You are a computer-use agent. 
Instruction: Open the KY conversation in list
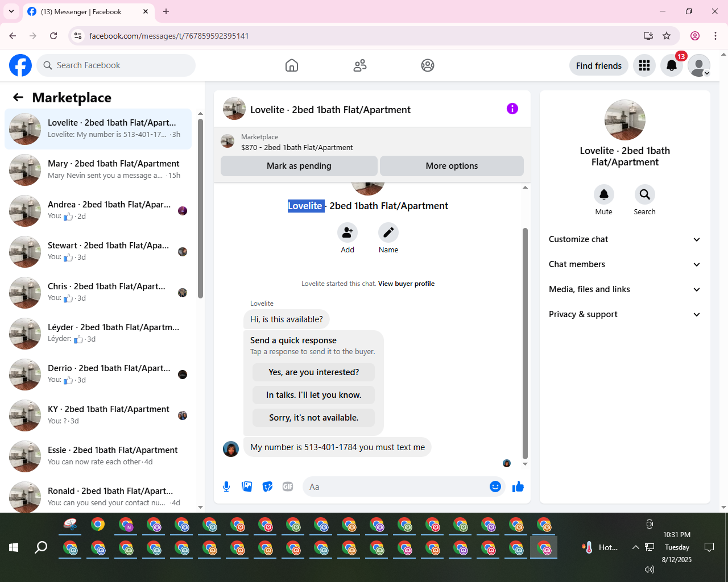click(98, 415)
